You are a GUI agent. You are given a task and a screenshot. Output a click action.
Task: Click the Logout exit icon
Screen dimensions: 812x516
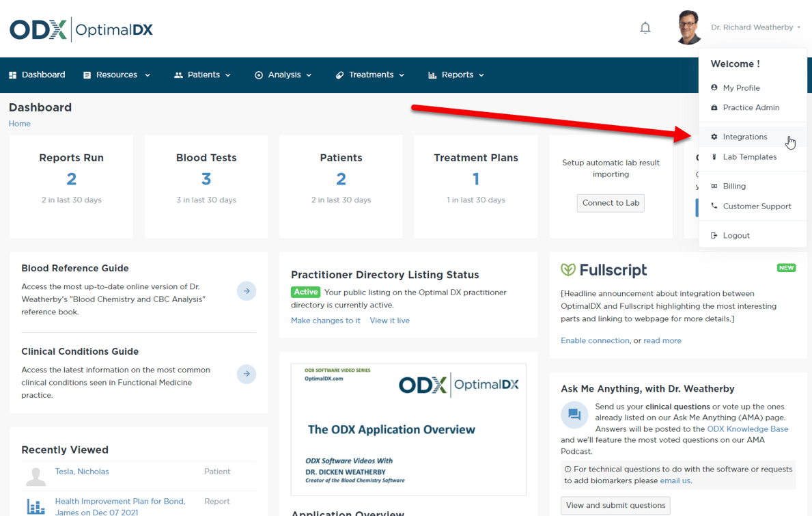[714, 235]
